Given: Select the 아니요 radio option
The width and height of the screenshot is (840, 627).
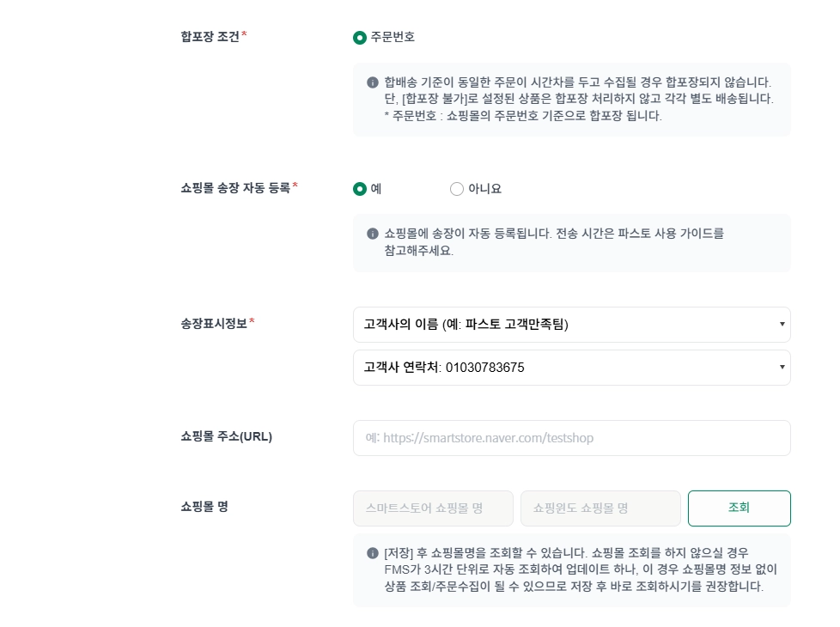Looking at the screenshot, I should [x=457, y=189].
